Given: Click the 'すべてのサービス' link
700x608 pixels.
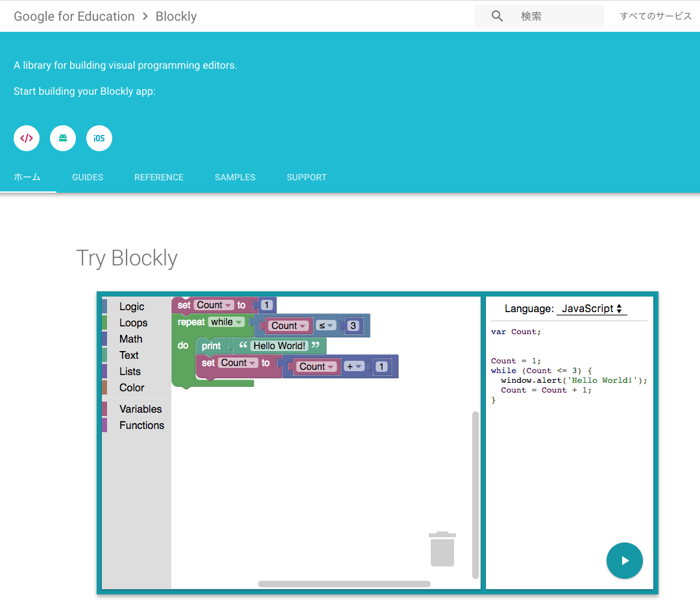Looking at the screenshot, I should [x=655, y=16].
